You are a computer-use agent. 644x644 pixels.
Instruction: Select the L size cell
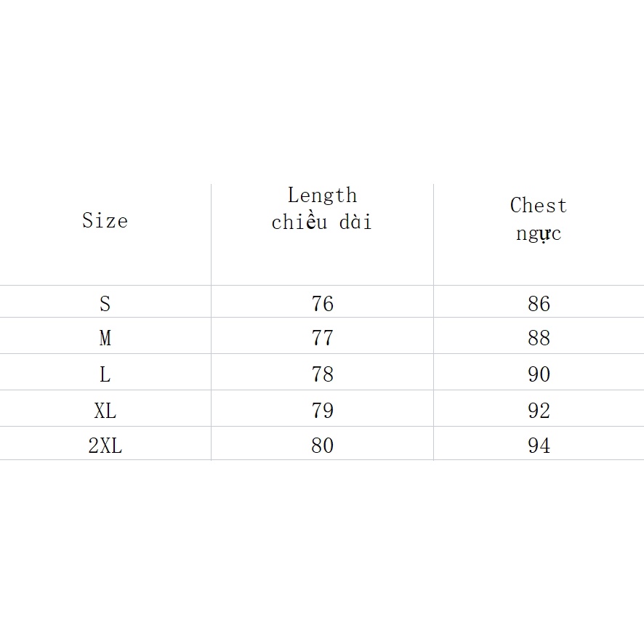[x=105, y=372]
